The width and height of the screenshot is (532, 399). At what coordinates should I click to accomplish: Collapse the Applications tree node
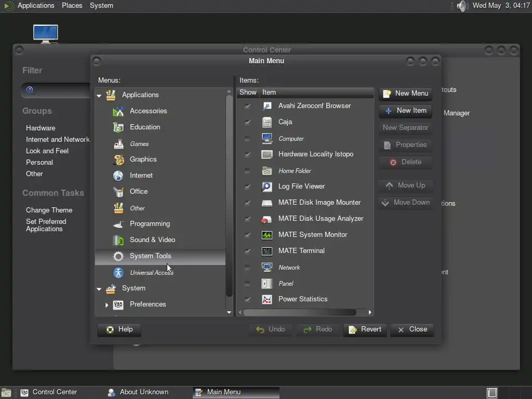click(x=99, y=96)
